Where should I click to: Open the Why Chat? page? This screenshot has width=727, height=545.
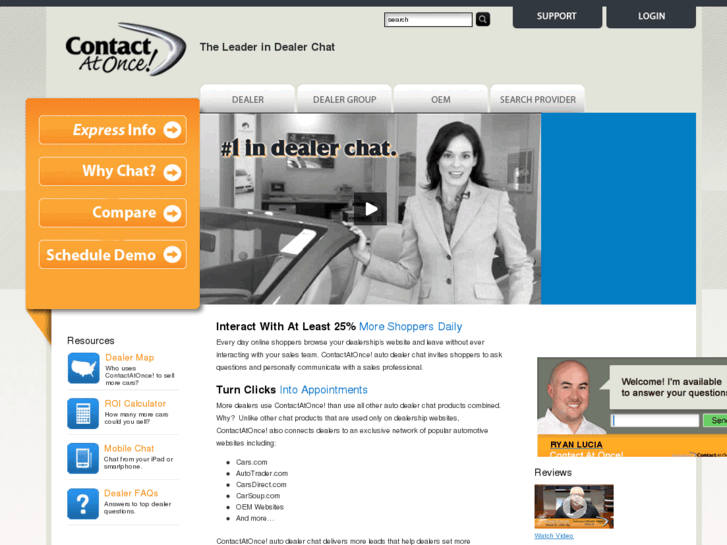(x=113, y=171)
